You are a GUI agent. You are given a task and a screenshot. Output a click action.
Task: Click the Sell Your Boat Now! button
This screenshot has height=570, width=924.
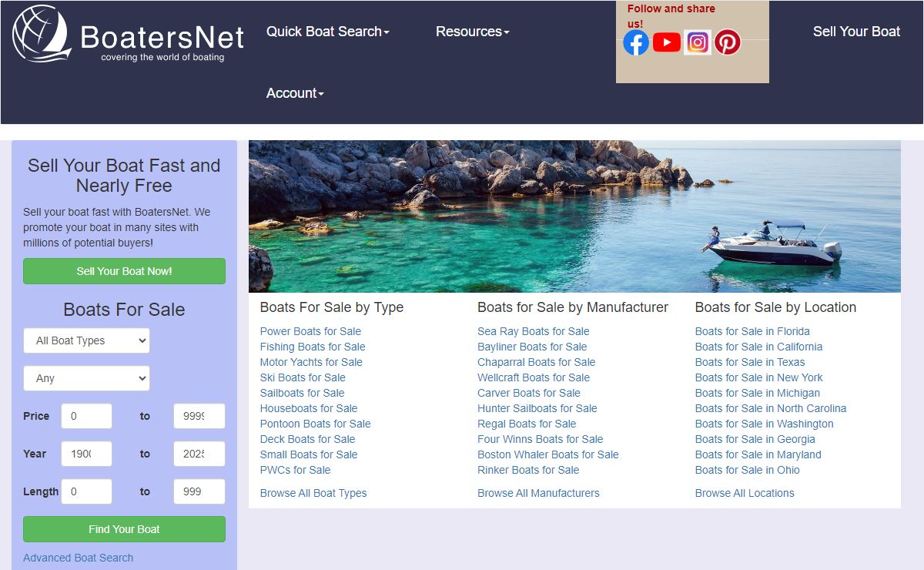coord(124,271)
